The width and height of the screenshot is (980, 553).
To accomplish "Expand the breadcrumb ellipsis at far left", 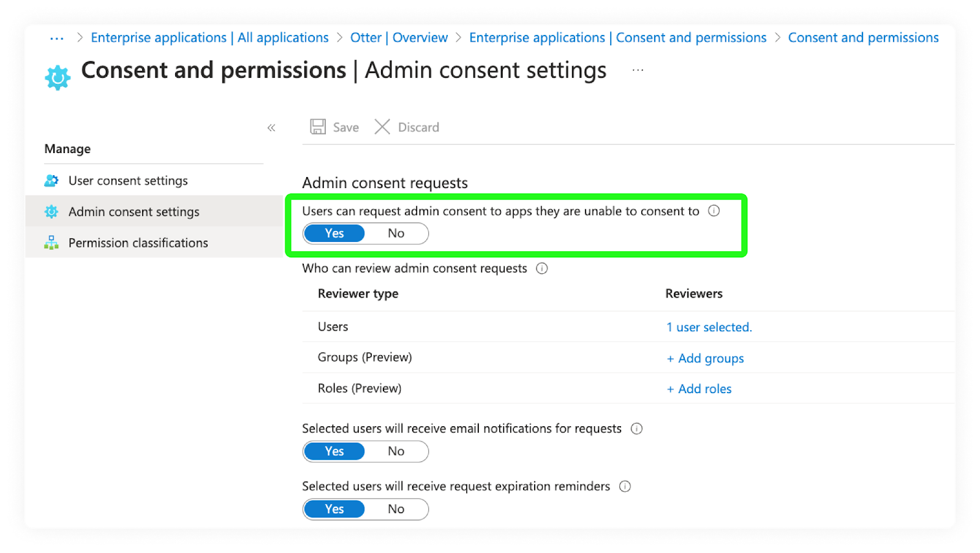I will [57, 38].
